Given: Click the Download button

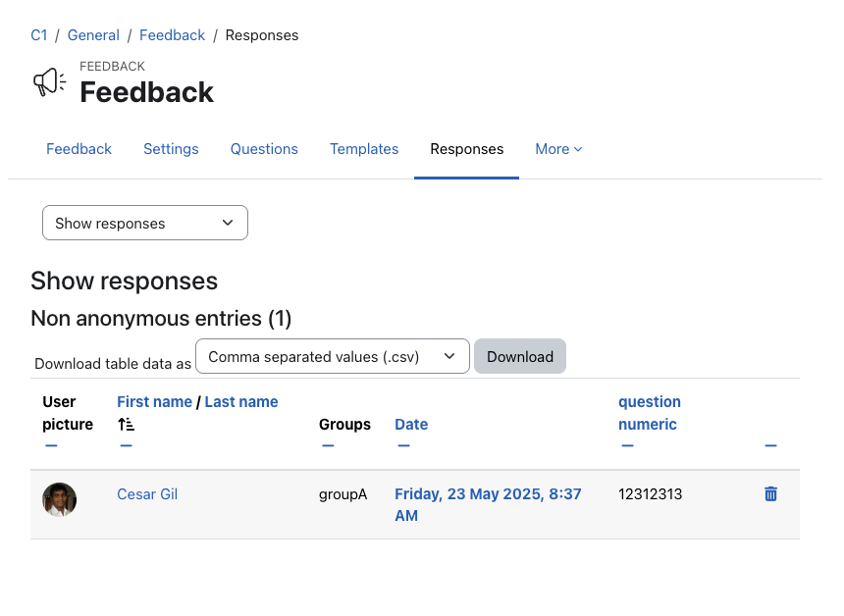Looking at the screenshot, I should point(520,356).
